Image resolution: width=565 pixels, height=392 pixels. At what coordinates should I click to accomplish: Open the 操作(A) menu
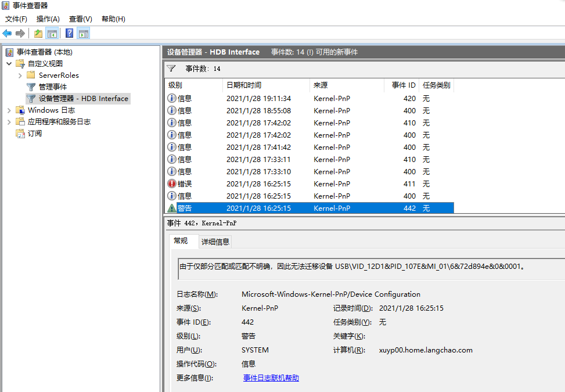48,19
